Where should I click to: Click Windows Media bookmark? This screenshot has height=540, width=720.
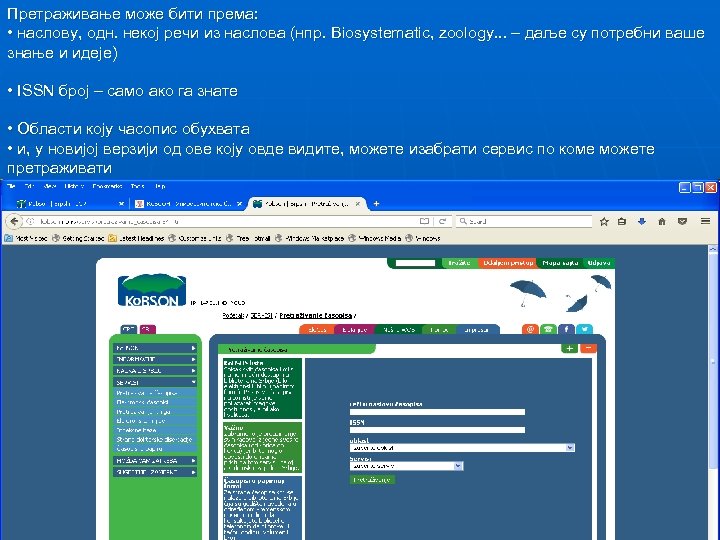tap(374, 238)
